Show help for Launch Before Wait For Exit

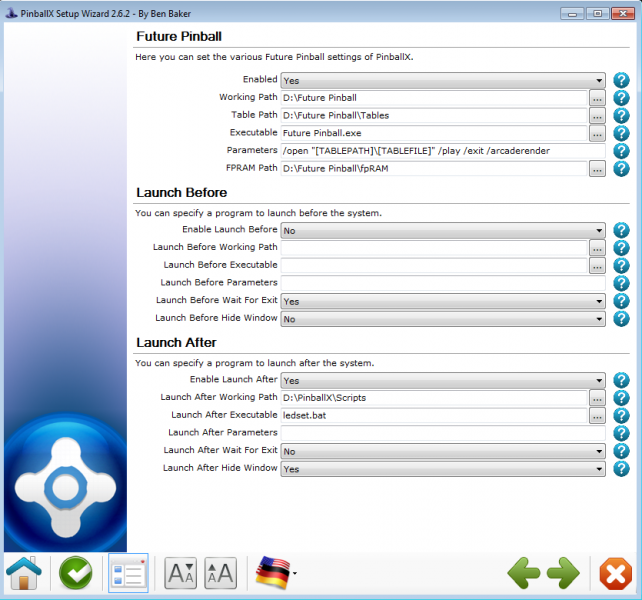tap(621, 301)
